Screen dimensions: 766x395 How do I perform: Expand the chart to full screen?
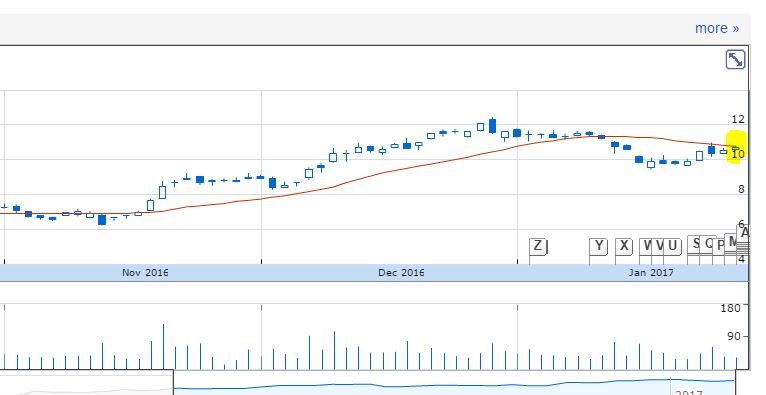pyautogui.click(x=735, y=60)
